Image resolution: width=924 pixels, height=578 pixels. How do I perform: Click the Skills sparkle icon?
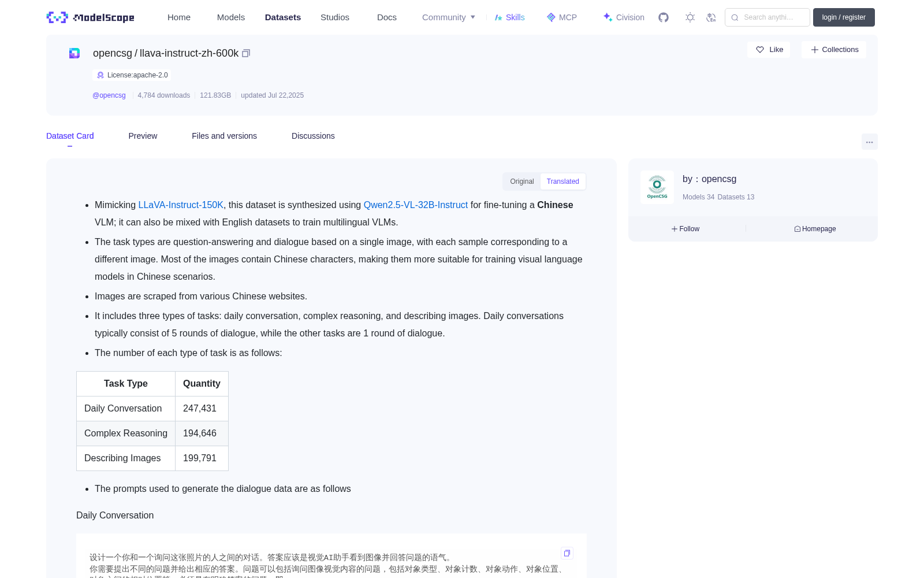point(498,17)
